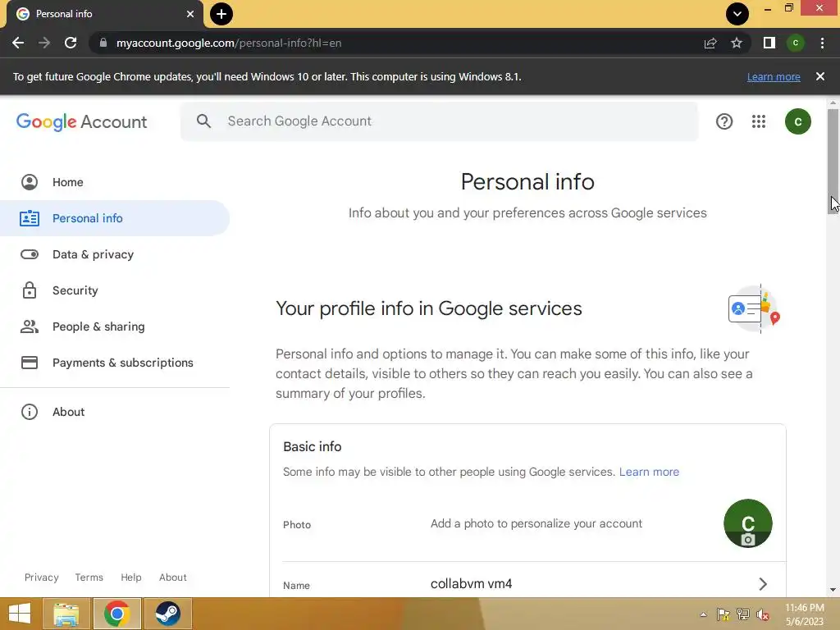
Task: Open Terms footer link
Action: pyautogui.click(x=89, y=577)
